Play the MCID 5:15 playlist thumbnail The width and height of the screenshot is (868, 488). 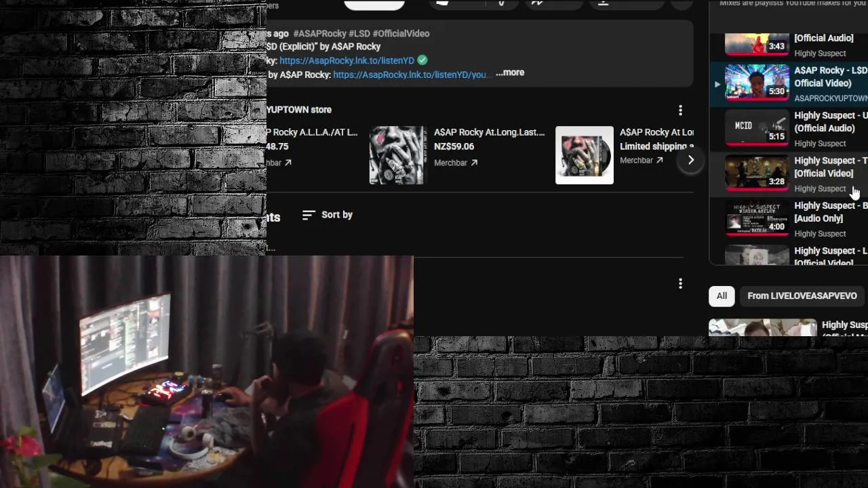click(x=757, y=127)
